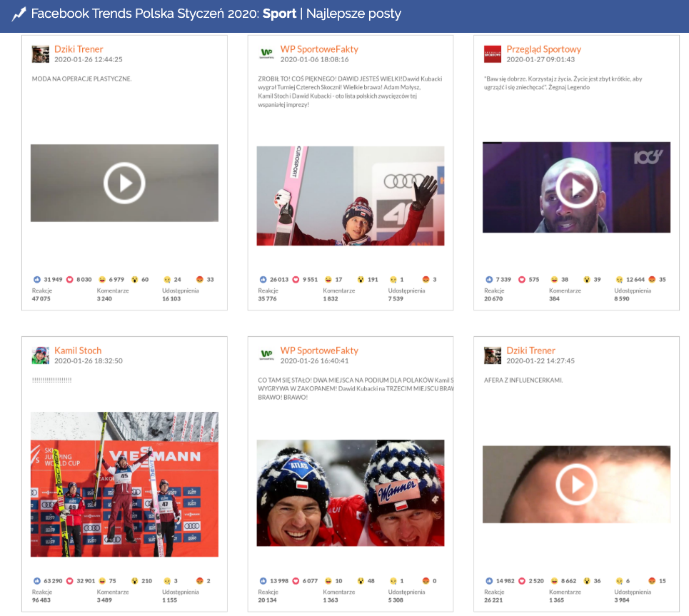This screenshot has width=689, height=616.
Task: Open Przegląd Sportowy page name link
Action: pyautogui.click(x=543, y=49)
